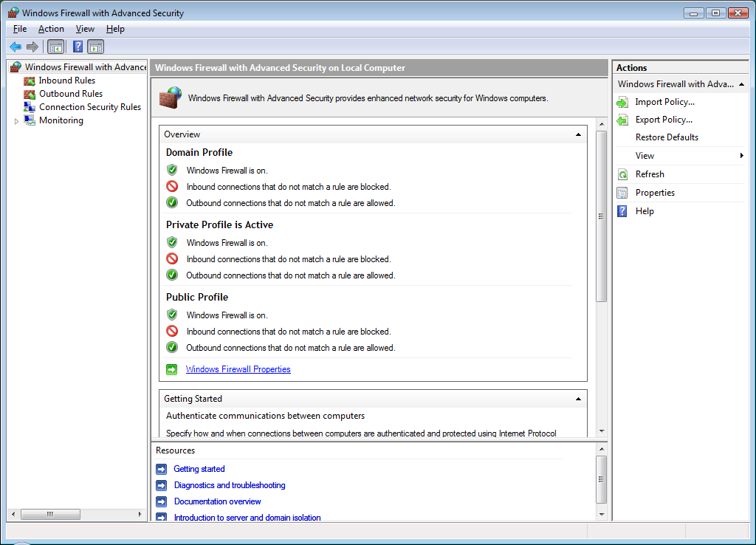Image resolution: width=756 pixels, height=545 pixels.
Task: Click the Public Profile heading
Action: (x=196, y=297)
